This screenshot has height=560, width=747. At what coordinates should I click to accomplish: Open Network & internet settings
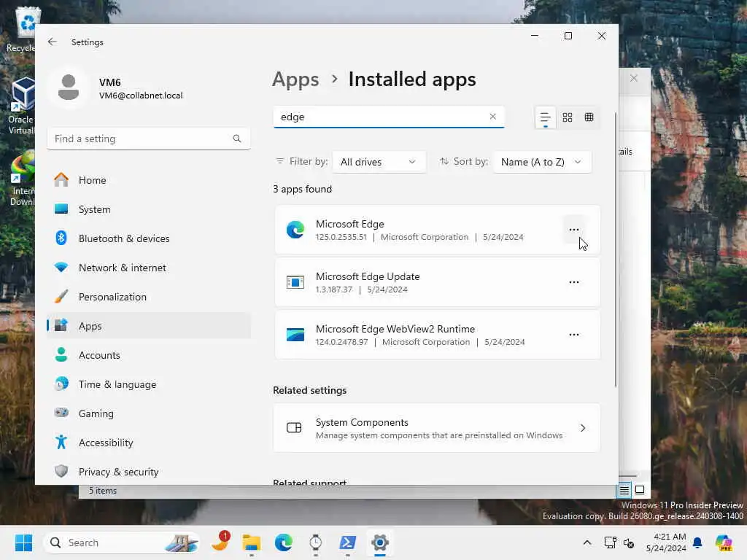[x=149, y=268]
